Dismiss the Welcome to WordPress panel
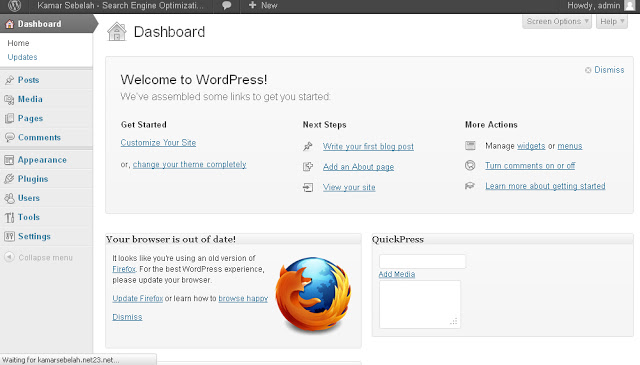 605,70
